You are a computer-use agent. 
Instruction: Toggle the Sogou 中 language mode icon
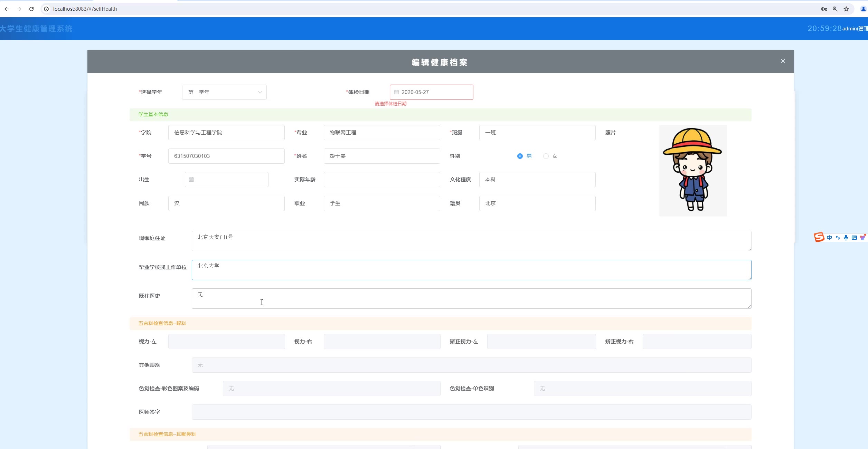(829, 238)
